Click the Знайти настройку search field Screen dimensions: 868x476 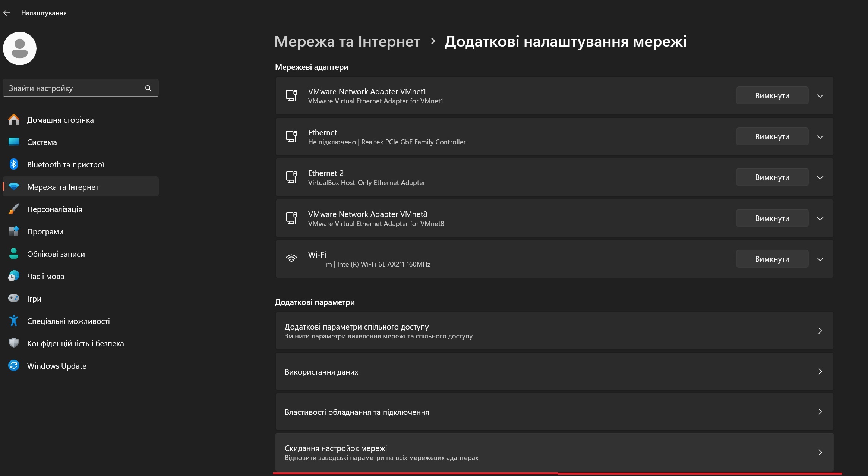75,88
